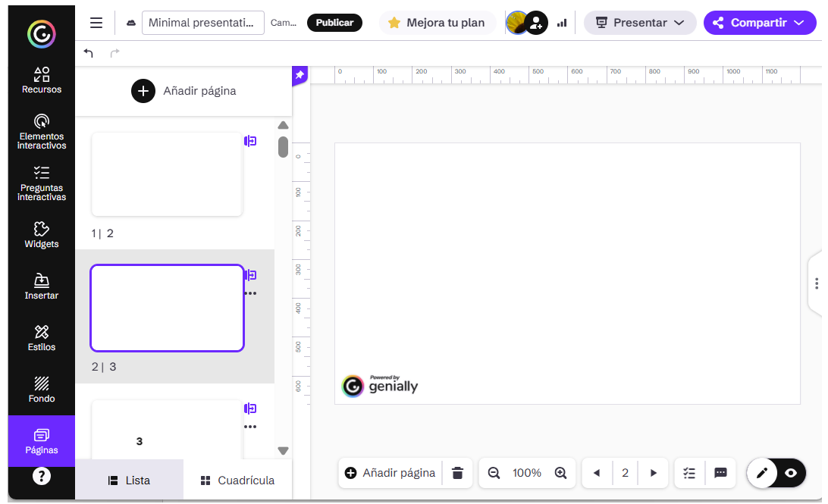Open Elementos interactivos in the sidebar
The width and height of the screenshot is (828, 504).
(42, 131)
